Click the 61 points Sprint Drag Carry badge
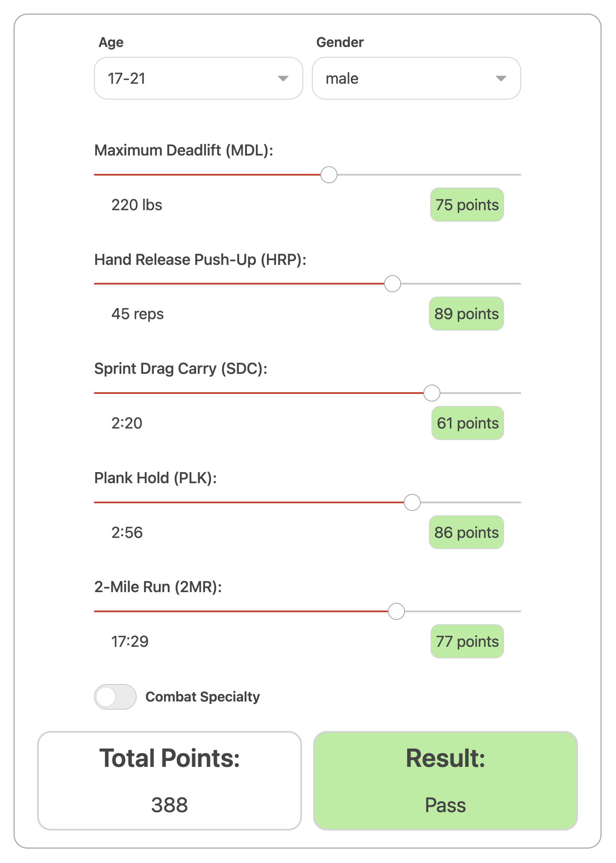This screenshot has width=616, height=863. tap(467, 423)
